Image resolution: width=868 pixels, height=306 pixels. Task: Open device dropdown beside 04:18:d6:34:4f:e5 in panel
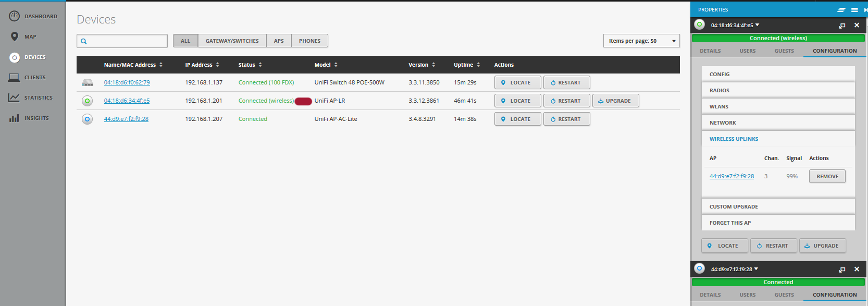[x=758, y=25]
